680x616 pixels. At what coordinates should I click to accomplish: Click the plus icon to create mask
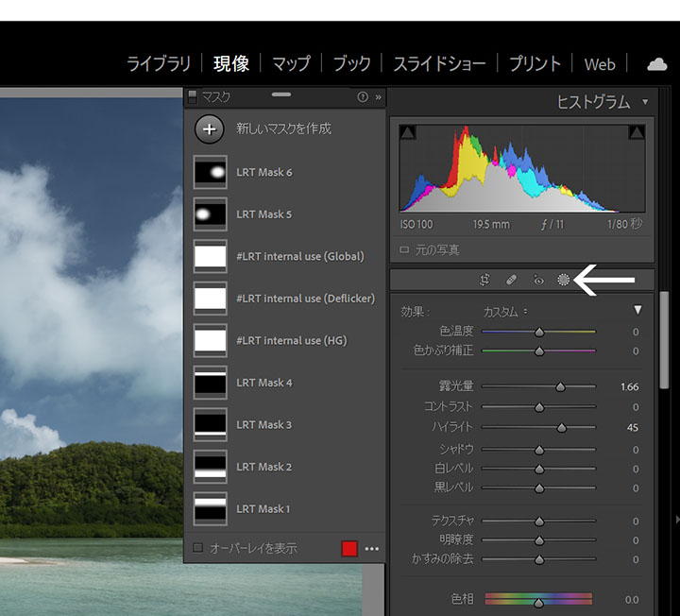coord(210,128)
